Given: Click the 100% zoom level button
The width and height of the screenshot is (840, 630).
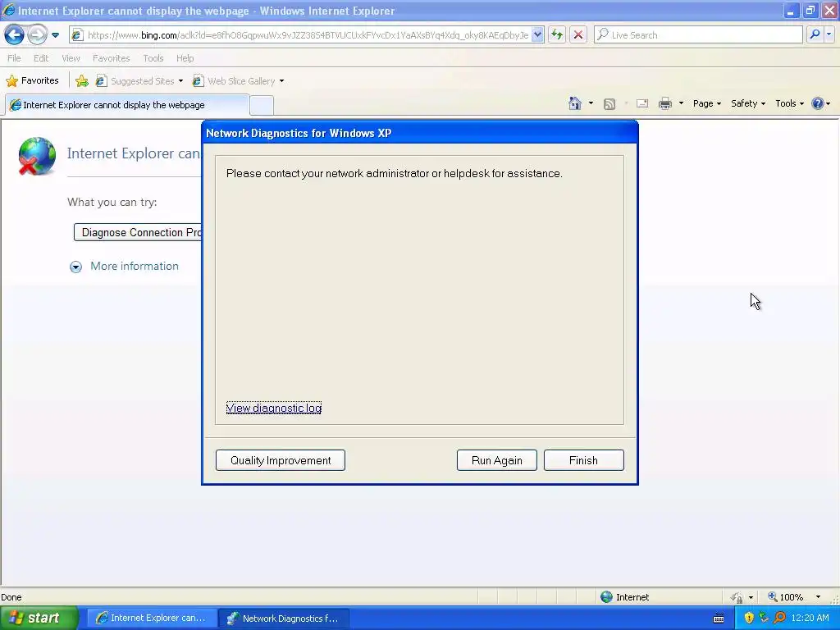Looking at the screenshot, I should [785, 597].
